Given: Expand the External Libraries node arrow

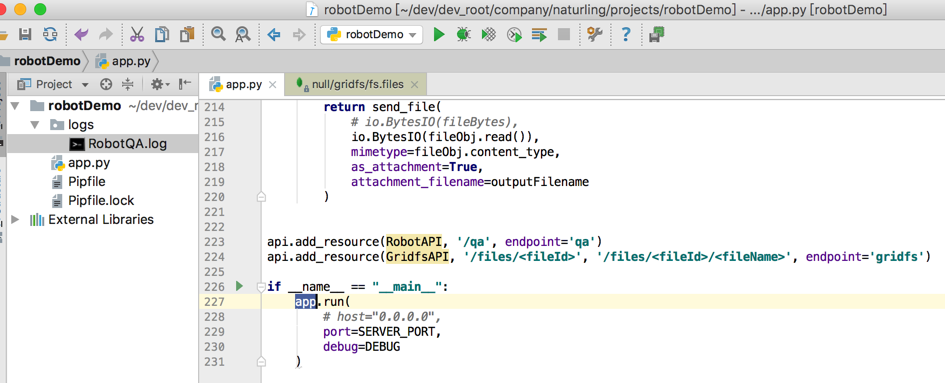Looking at the screenshot, I should 15,220.
